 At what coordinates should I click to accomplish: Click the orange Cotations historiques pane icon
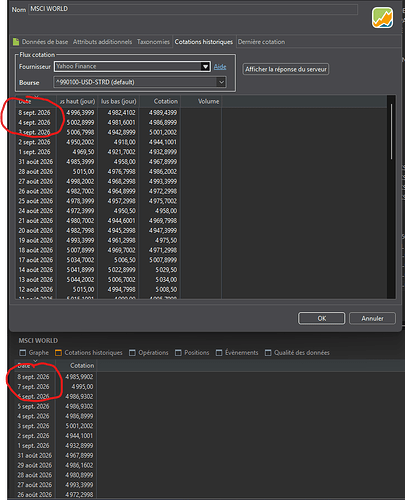(58, 353)
